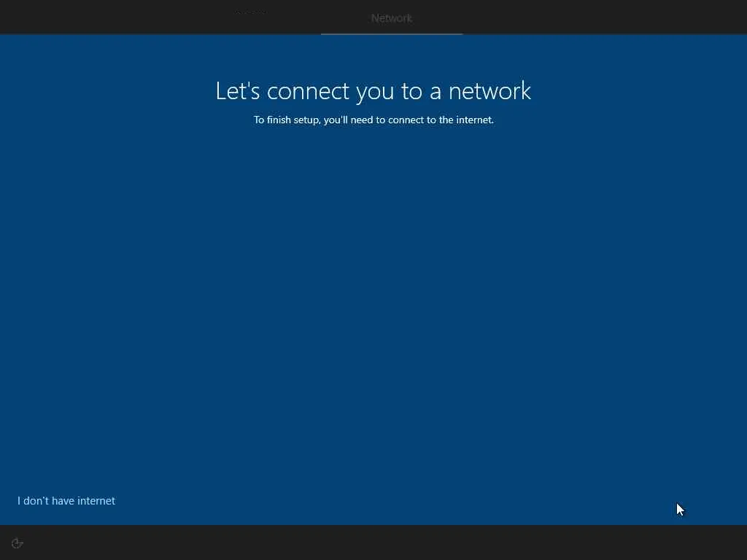Image resolution: width=747 pixels, height=560 pixels.
Task: Open the Ease of Access icon
Action: 18,543
